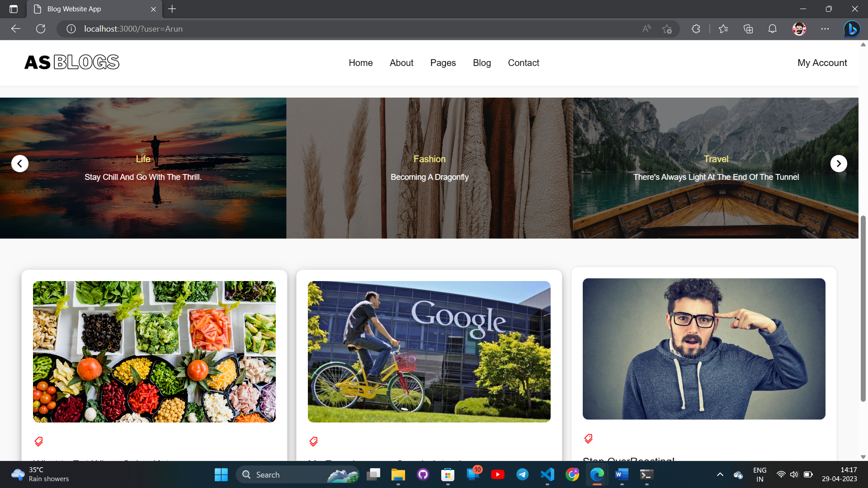Click the Travel slide in carousel
Screen dimensions: 868x488
click(x=716, y=168)
